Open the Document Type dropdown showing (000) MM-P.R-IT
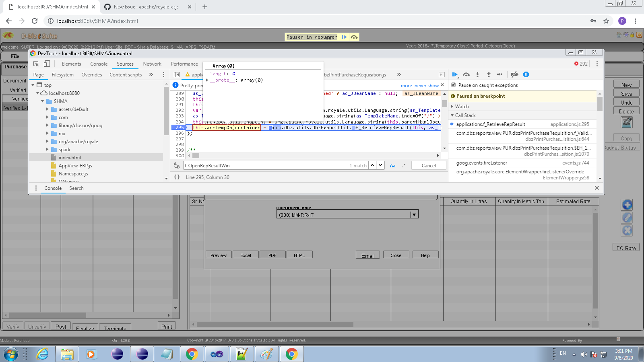Viewport: 644px width, 362px height. coord(414,214)
